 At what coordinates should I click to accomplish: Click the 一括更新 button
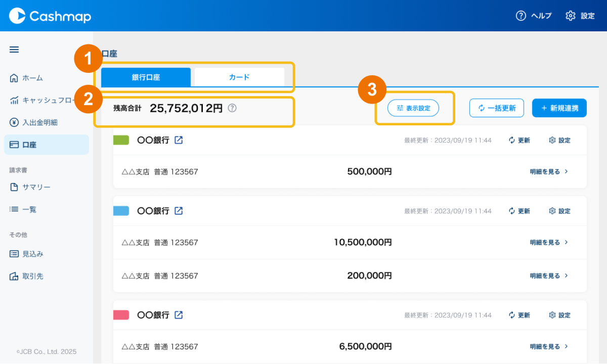tap(497, 108)
